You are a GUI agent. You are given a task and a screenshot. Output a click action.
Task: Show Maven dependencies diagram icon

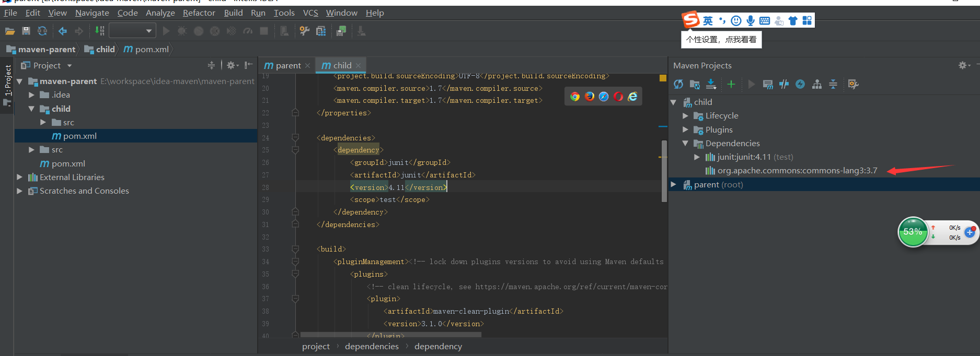817,84
